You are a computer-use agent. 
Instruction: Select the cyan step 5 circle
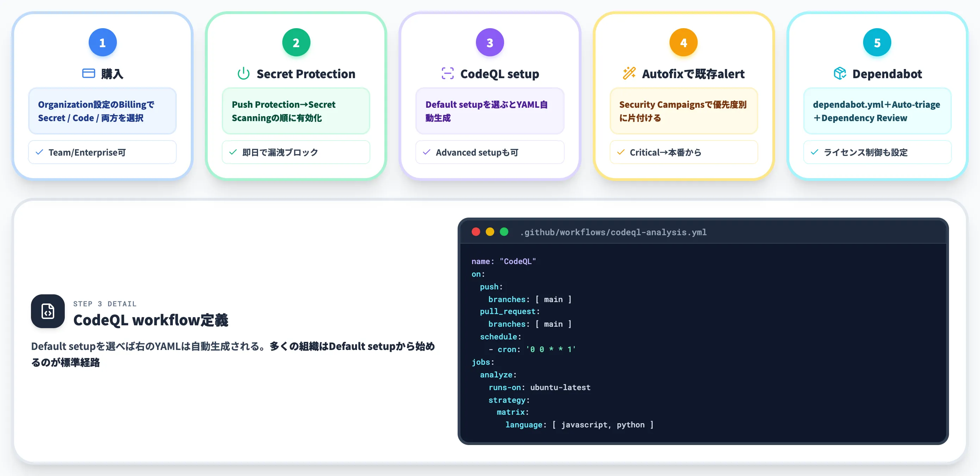click(877, 42)
